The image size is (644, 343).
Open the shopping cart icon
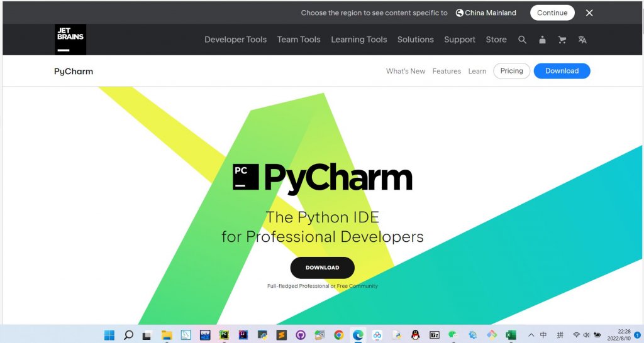click(x=562, y=40)
